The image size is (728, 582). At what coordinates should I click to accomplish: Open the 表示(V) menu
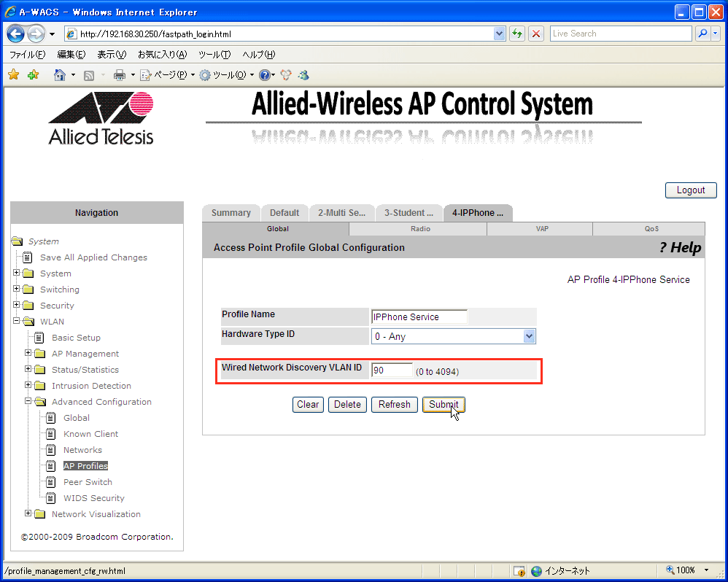[x=112, y=54]
